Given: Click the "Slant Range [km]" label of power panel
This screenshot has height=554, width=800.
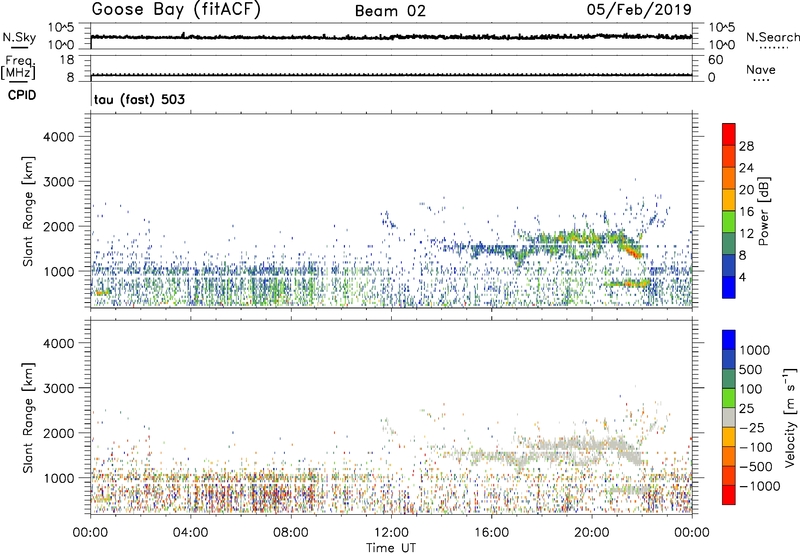Looking at the screenshot, I should (27, 212).
